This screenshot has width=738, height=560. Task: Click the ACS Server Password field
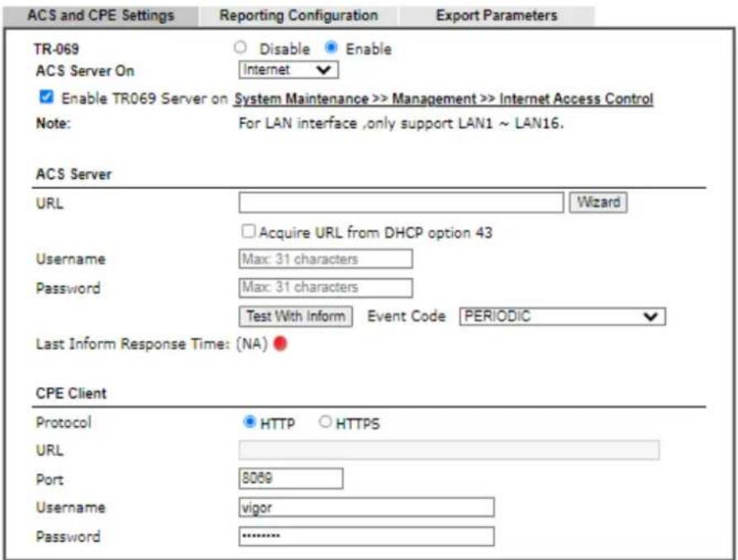click(326, 287)
